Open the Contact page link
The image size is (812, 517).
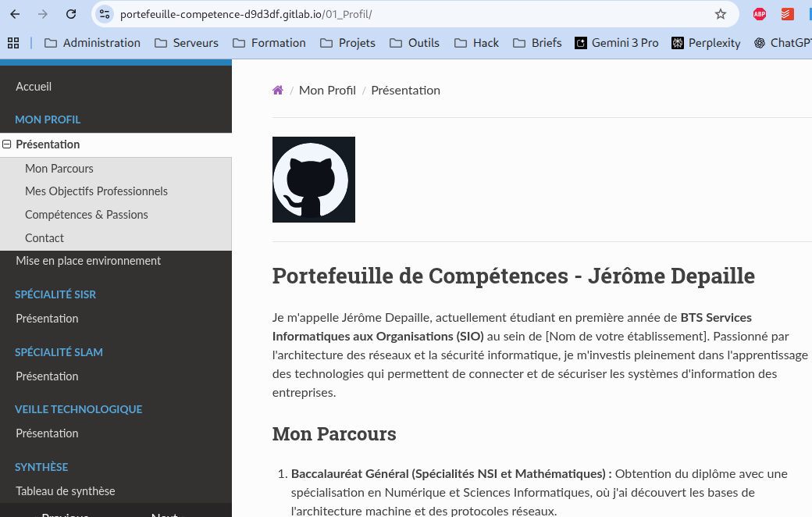click(x=45, y=237)
